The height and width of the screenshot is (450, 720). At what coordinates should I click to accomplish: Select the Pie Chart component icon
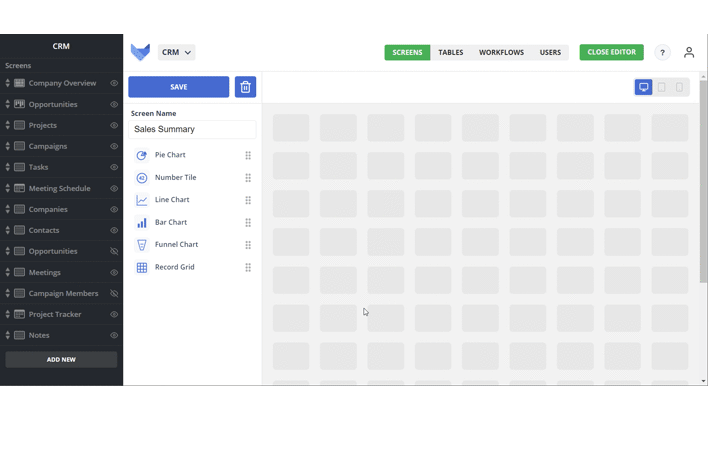142,155
